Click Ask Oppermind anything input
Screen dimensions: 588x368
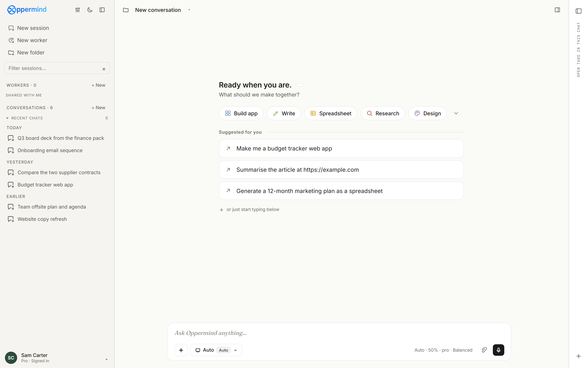339,333
